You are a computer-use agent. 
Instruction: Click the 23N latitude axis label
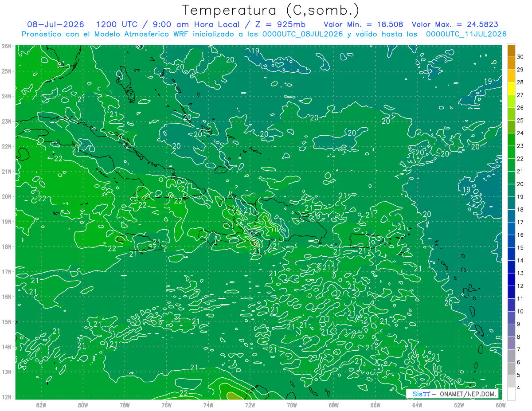click(6, 121)
